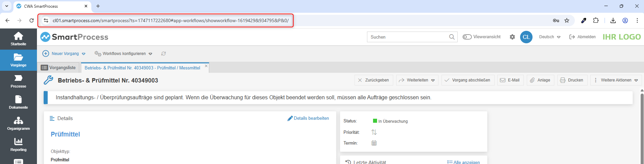The width and height of the screenshot is (644, 164).
Task: Click the wrench icon beside title
Action: [x=48, y=80]
